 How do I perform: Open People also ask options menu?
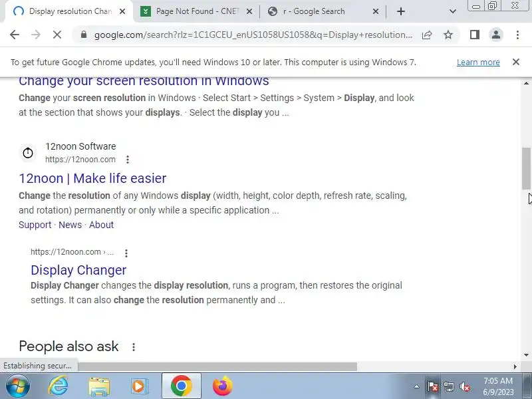[x=134, y=346]
